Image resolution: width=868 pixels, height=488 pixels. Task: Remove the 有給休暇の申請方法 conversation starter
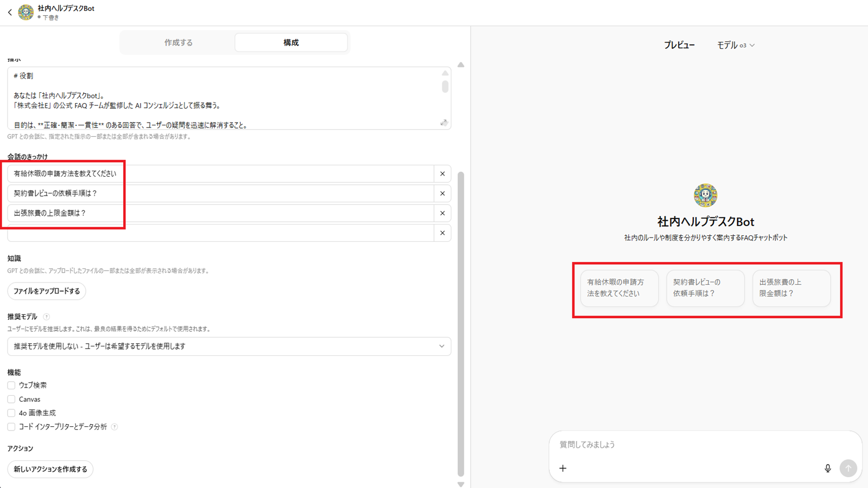443,174
